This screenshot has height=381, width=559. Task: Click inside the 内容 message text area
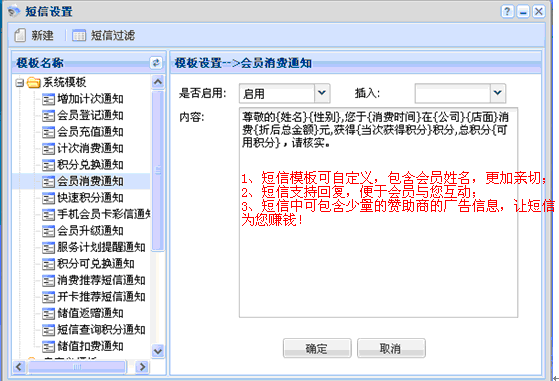(378, 212)
